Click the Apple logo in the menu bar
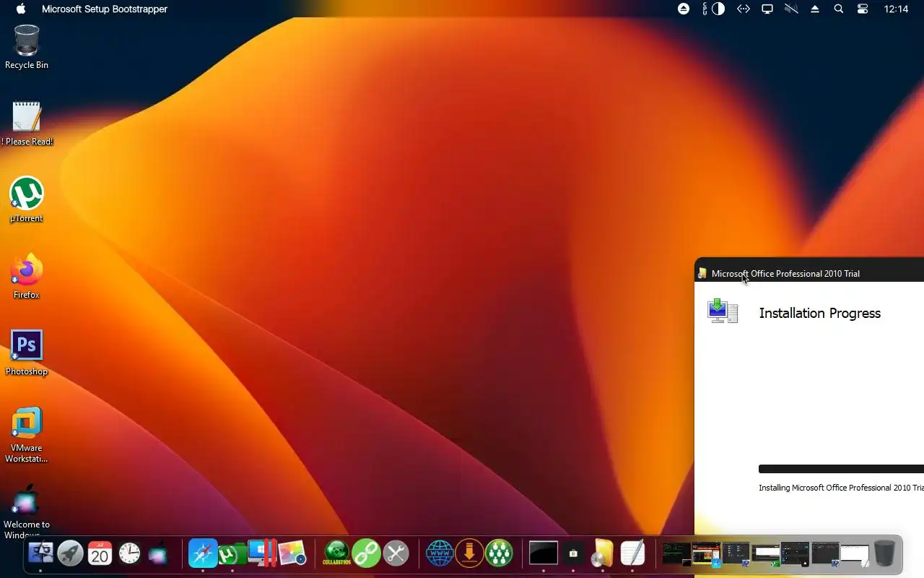Image resolution: width=924 pixels, height=578 pixels. tap(20, 9)
